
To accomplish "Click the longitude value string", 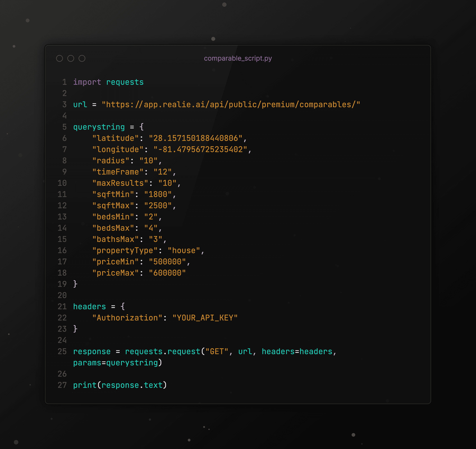I will point(200,149).
